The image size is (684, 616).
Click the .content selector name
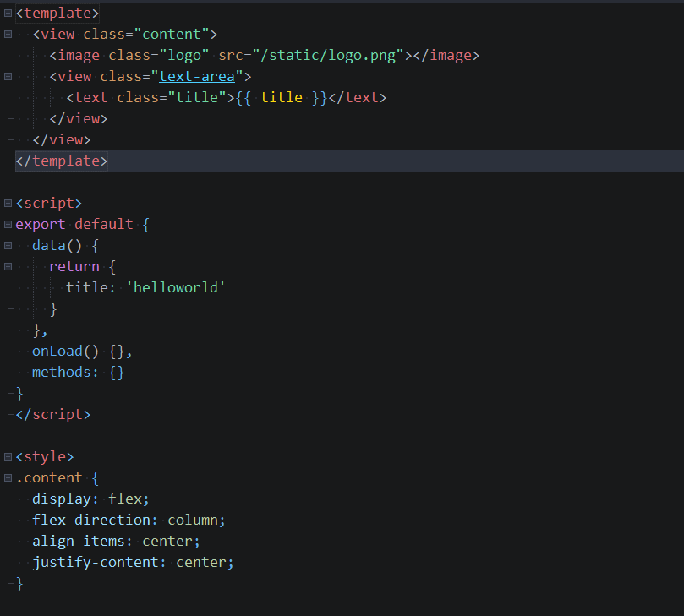click(49, 477)
